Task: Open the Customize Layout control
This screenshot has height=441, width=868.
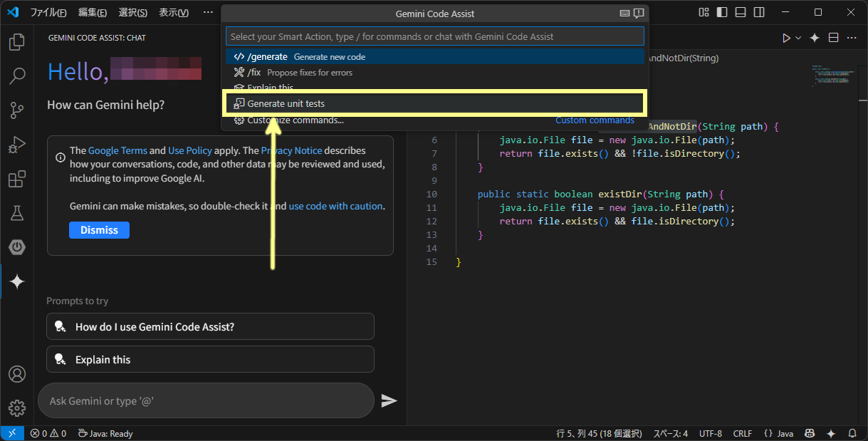Action: coord(703,12)
